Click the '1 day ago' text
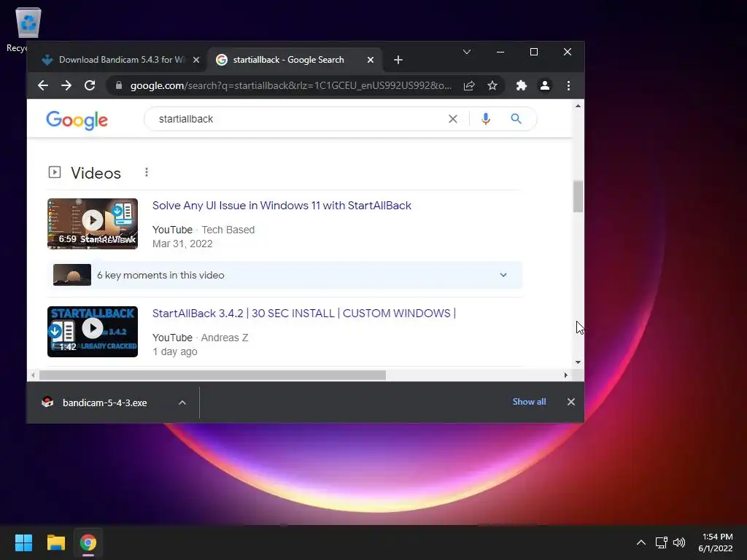 pos(175,352)
